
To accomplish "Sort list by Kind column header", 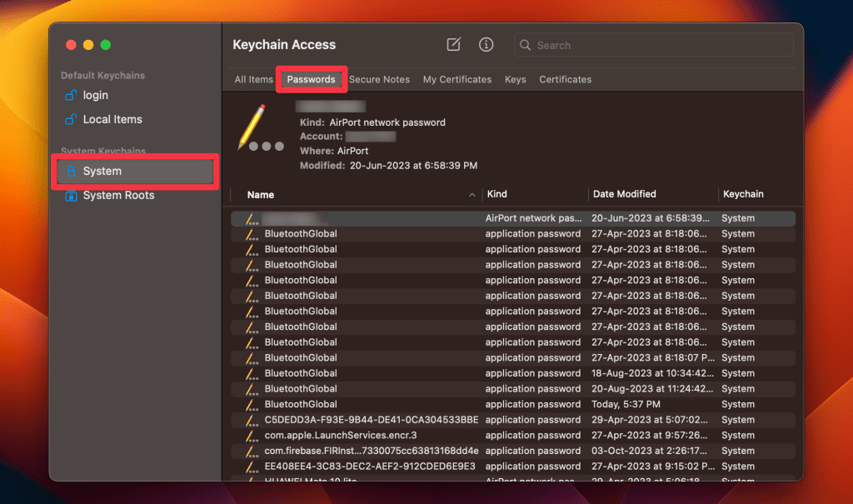I will tap(496, 194).
